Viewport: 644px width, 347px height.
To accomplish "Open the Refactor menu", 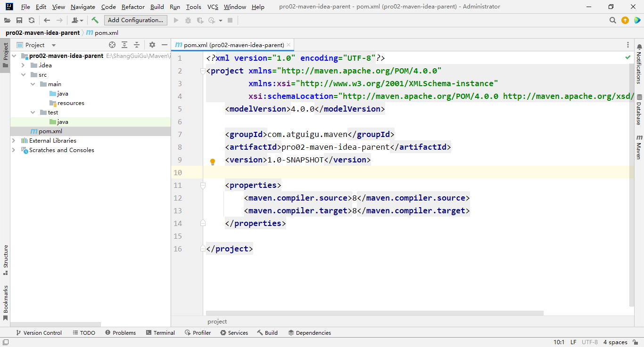I will [x=133, y=7].
